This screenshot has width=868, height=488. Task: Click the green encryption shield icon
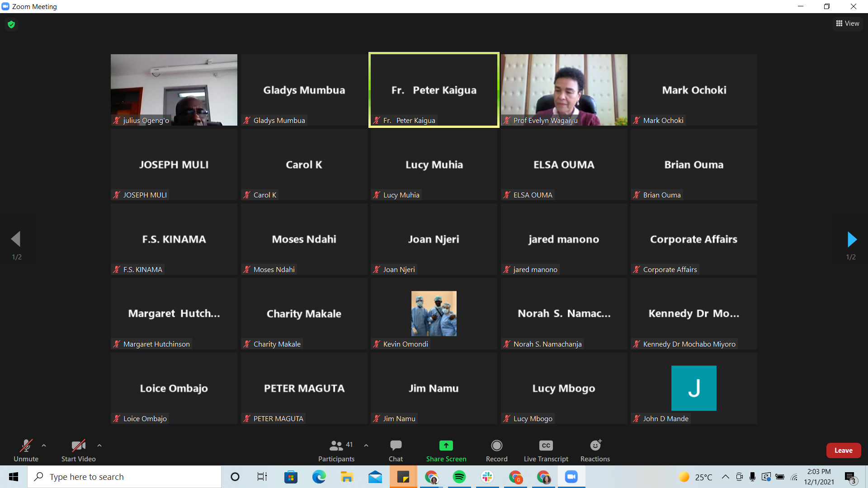tap(11, 24)
